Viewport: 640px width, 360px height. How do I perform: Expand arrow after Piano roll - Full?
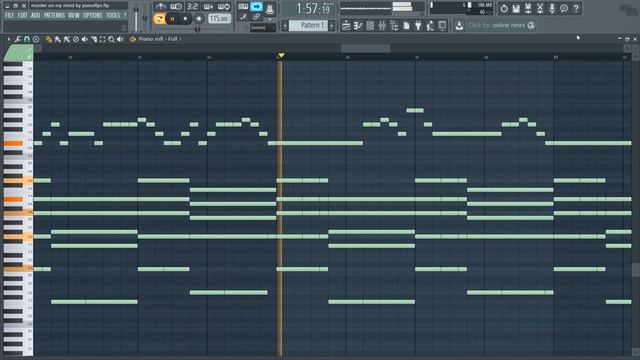180,39
